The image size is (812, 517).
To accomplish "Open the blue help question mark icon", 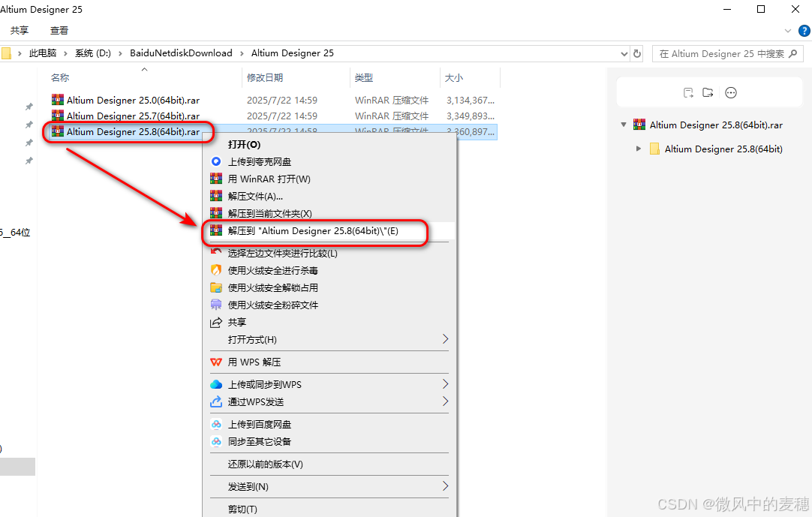I will point(804,31).
